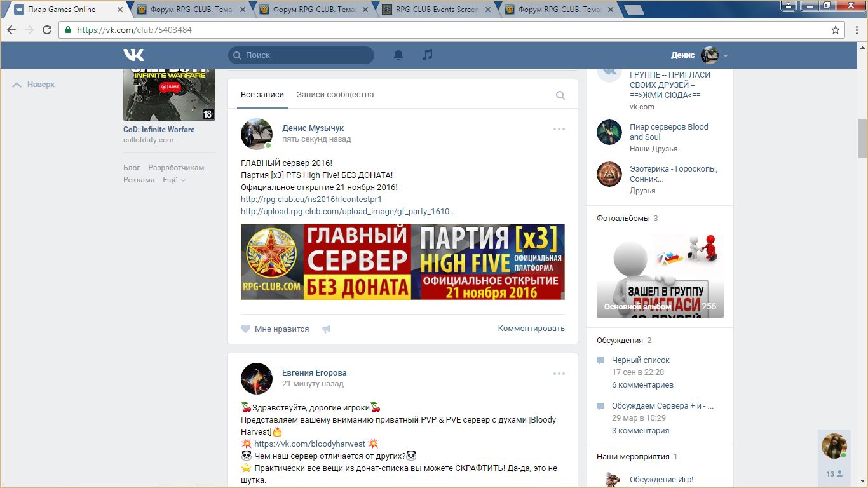Comment on the post via Комментировать
The image size is (868, 488).
(x=531, y=329)
